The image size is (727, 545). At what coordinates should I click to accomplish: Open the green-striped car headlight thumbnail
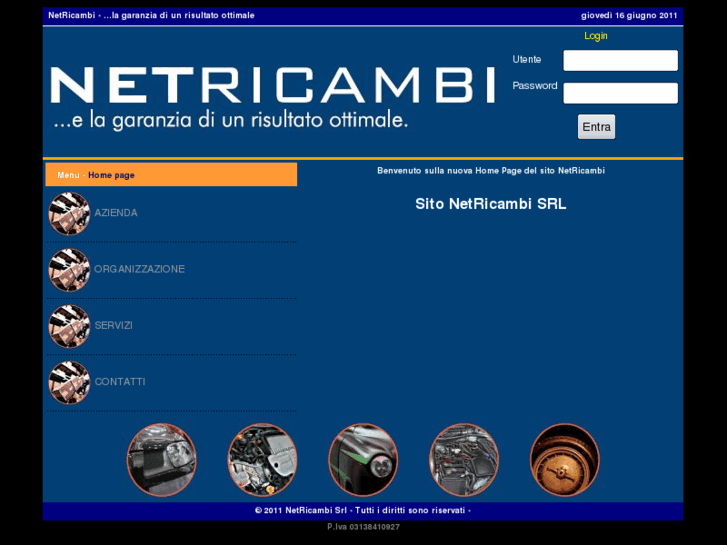(363, 459)
